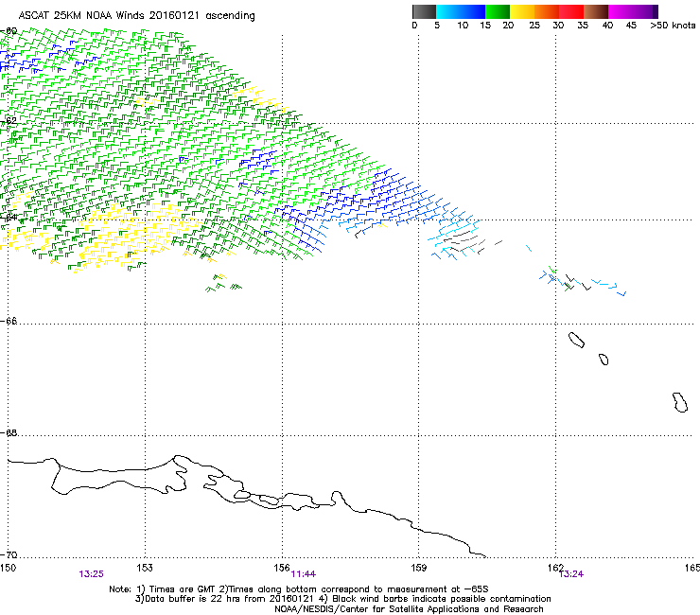This screenshot has width=700, height=615.
Task: Click the note 'Data buffer is 22 hrs' line
Action: (x=342, y=599)
